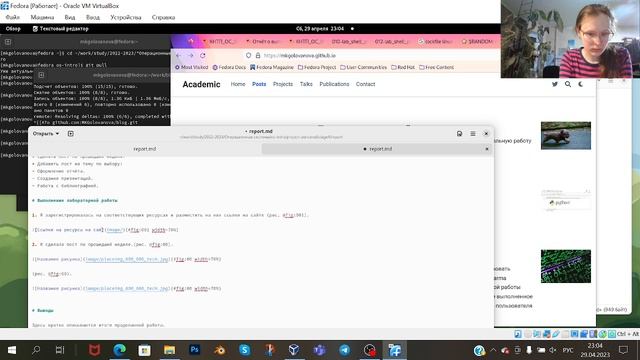Open the green code post thumbnail
Viewport: 640px width, 360px height.
coord(566,266)
